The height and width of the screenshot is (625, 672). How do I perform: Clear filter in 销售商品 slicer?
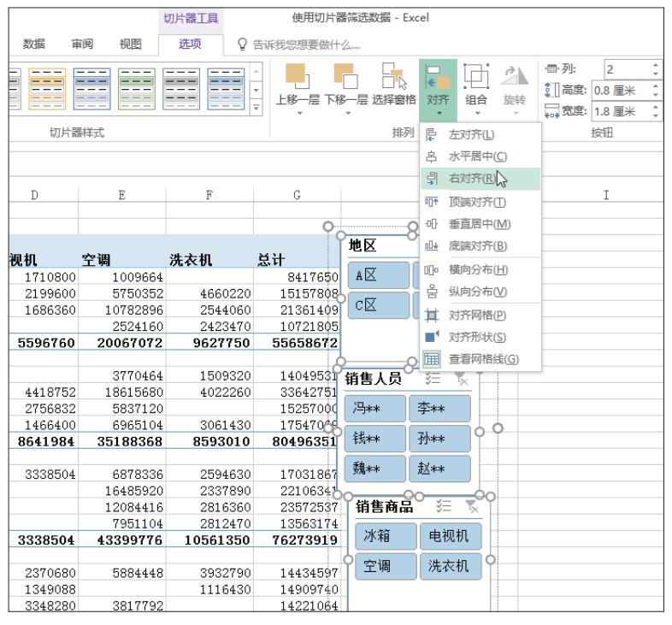472,506
